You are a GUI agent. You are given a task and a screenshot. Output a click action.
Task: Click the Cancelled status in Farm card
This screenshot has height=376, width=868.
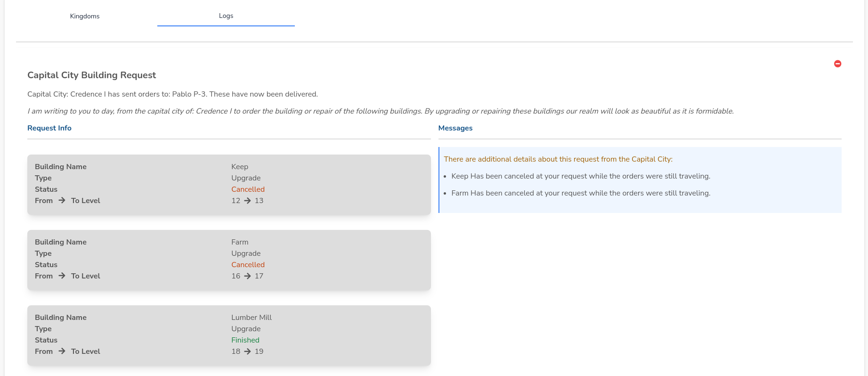248,265
